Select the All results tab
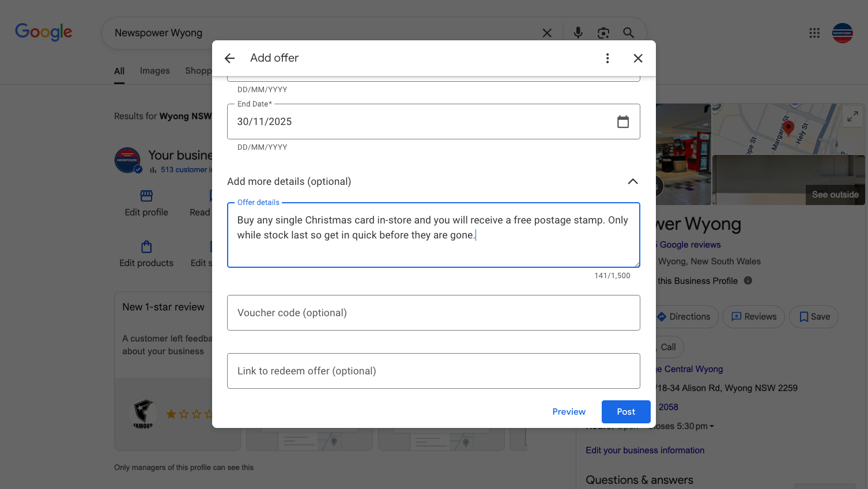868x489 pixels. coord(119,71)
